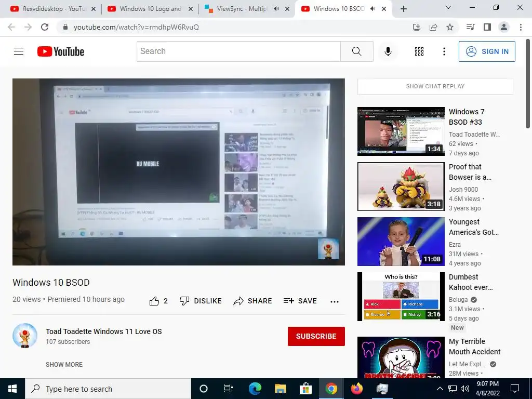The height and width of the screenshot is (399, 532).
Task: Click the search magnifier button
Action: pyautogui.click(x=356, y=51)
